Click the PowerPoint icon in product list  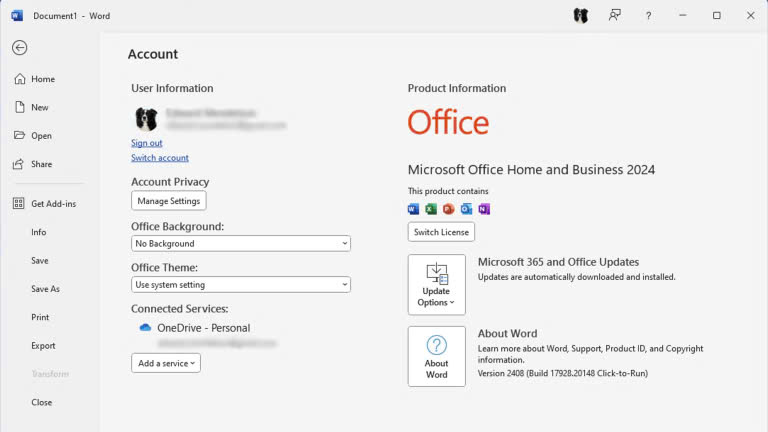coord(449,209)
